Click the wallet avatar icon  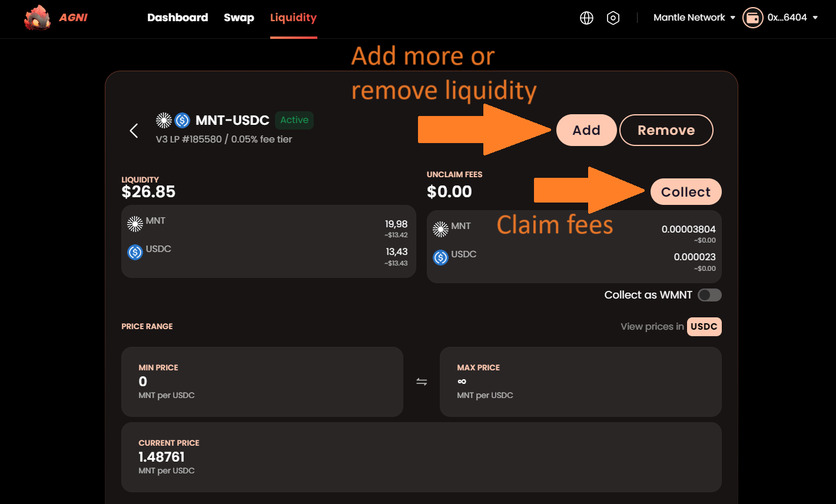pyautogui.click(x=752, y=18)
